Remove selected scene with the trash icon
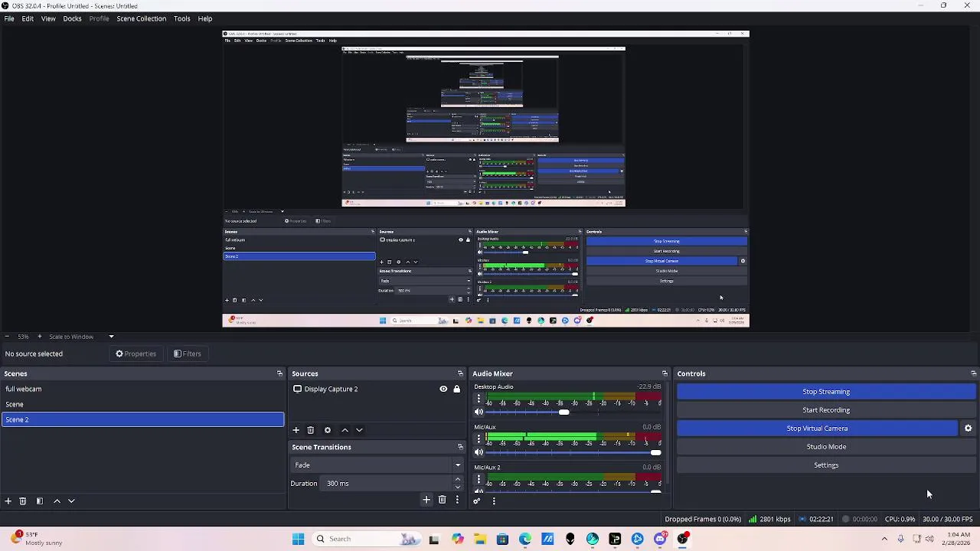The image size is (980, 551). (23, 500)
